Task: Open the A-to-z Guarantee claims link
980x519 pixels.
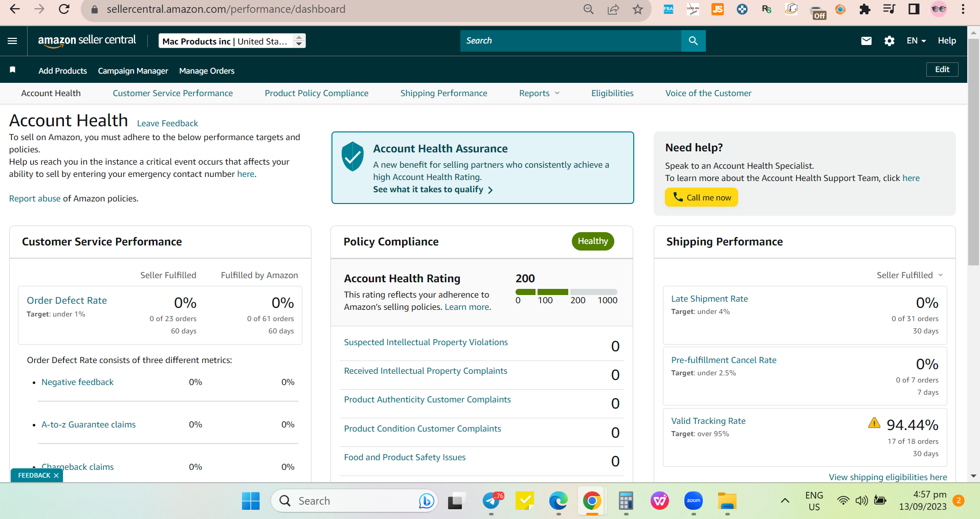Action: [88, 424]
